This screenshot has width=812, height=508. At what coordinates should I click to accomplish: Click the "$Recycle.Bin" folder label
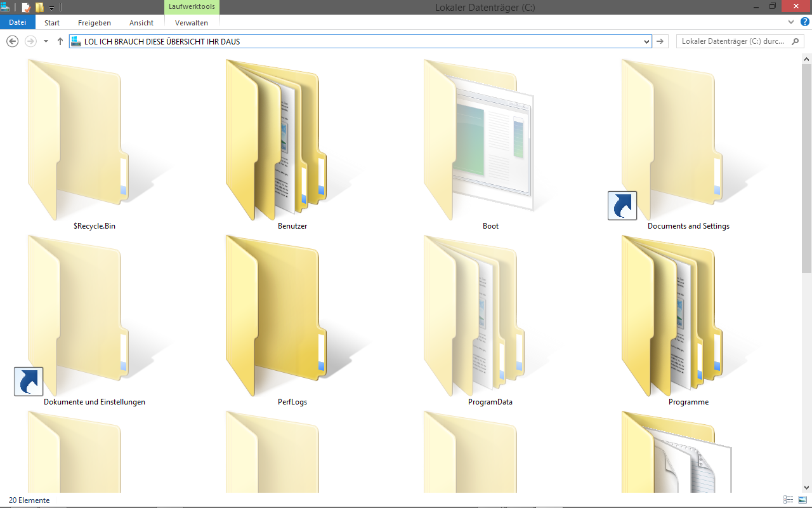(x=95, y=226)
